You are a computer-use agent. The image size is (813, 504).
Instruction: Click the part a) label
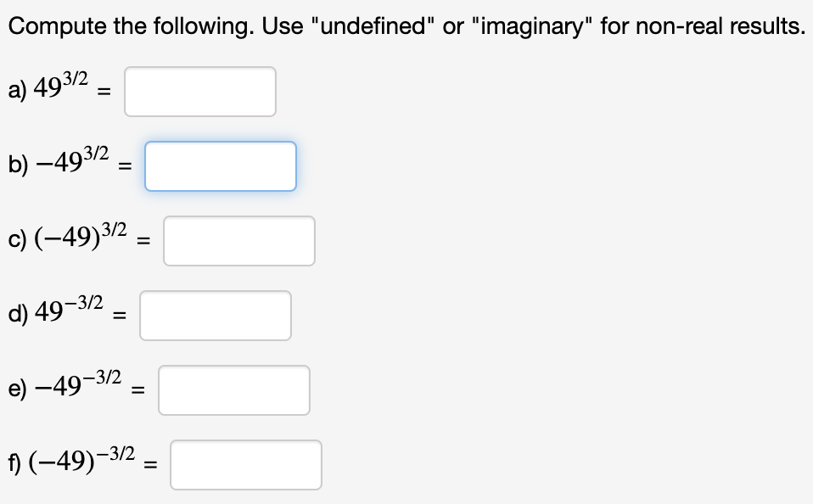(x=15, y=89)
